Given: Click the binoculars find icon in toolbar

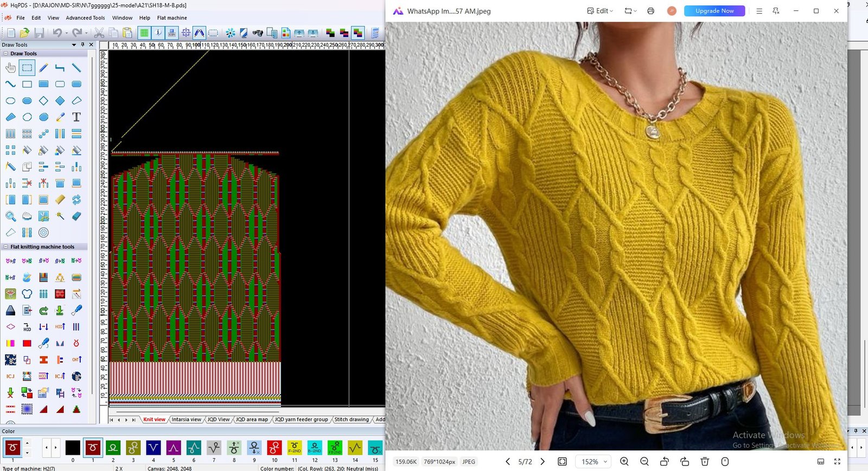Looking at the screenshot, I should pos(258,33).
